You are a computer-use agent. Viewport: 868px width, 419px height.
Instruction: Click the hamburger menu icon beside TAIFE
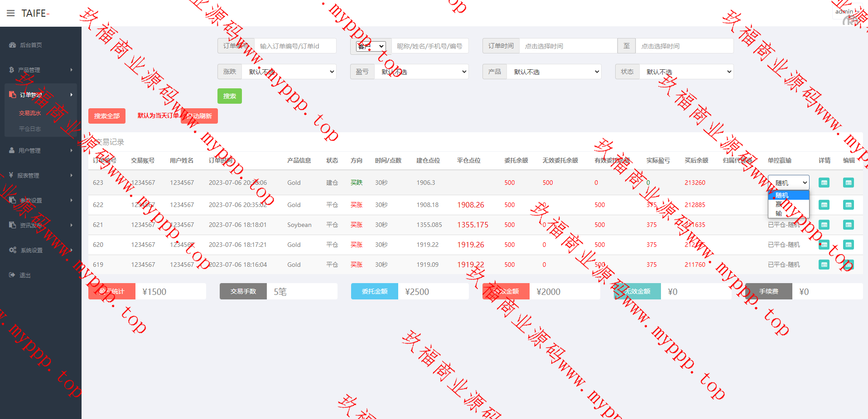tap(11, 13)
